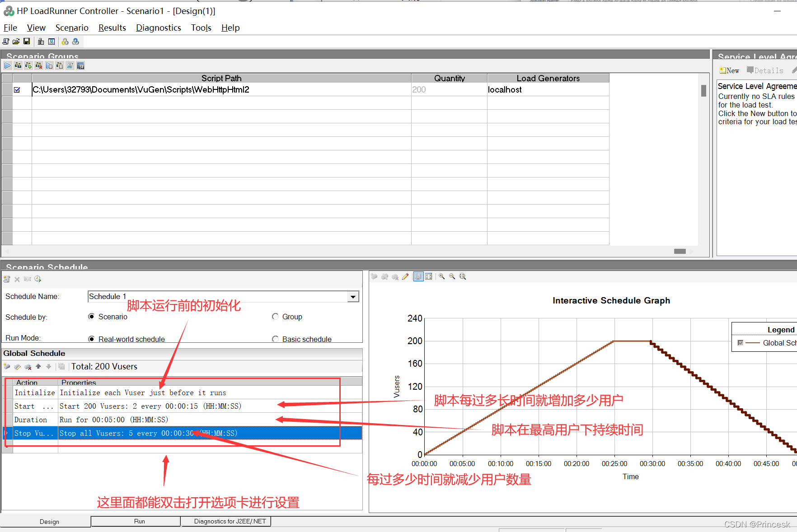The height and width of the screenshot is (532, 797).
Task: Start the scenario with blue play icon
Action: [x=8, y=66]
